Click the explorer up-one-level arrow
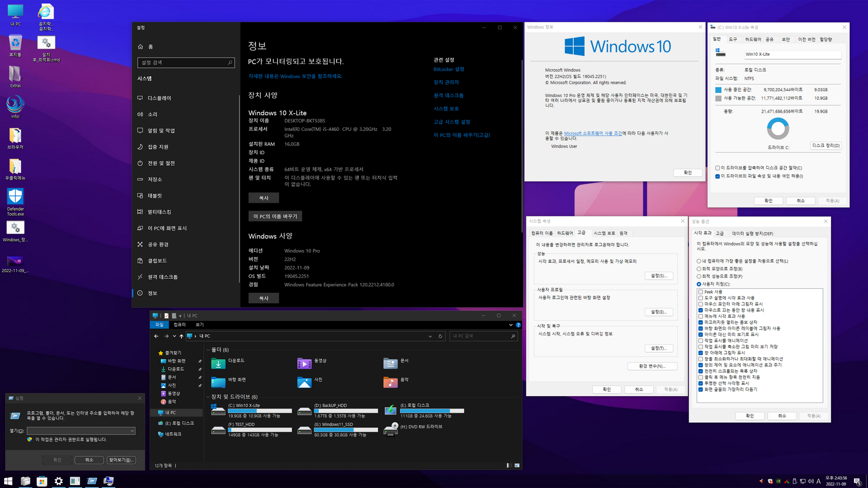The width and height of the screenshot is (868, 488). 182,336
